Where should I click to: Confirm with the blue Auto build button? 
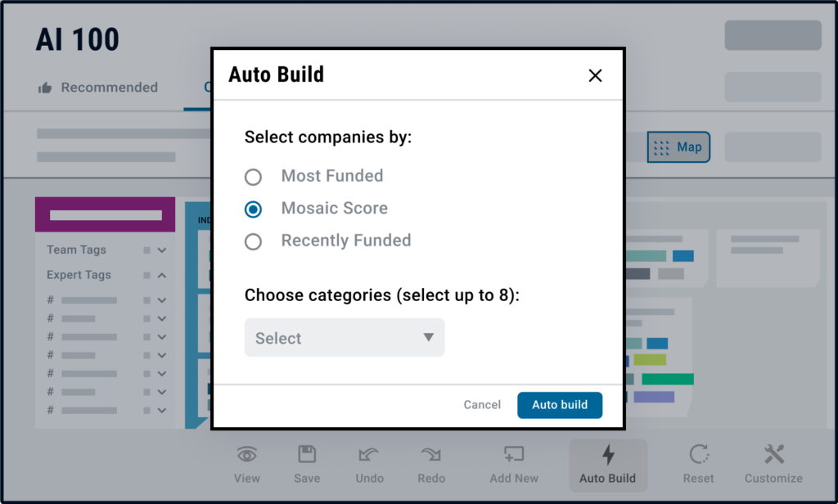coord(560,405)
